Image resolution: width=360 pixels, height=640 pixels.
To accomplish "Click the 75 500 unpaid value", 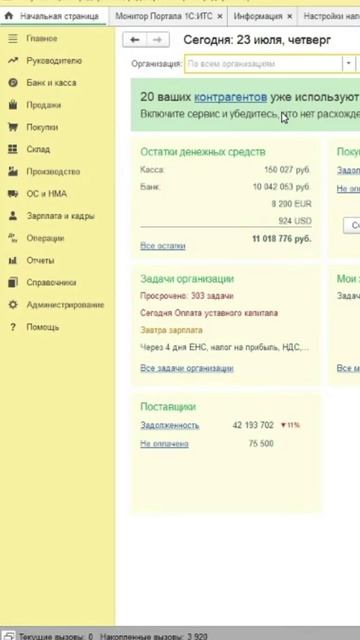I will point(261,444).
